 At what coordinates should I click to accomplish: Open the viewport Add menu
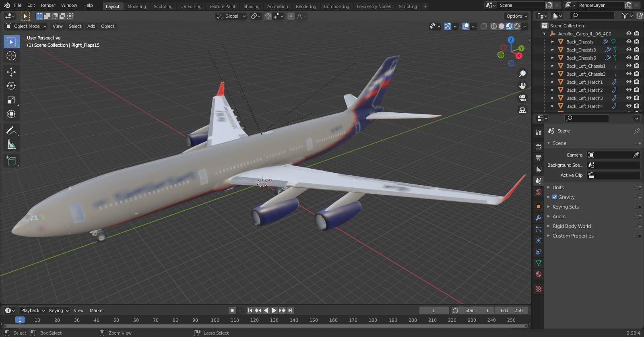91,26
